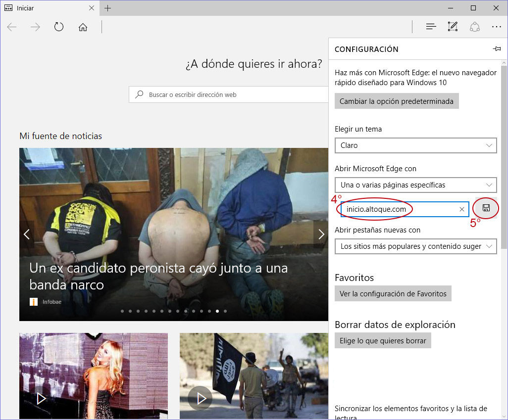Click the search magnifier icon
Image resolution: width=508 pixels, height=420 pixels.
(139, 94)
